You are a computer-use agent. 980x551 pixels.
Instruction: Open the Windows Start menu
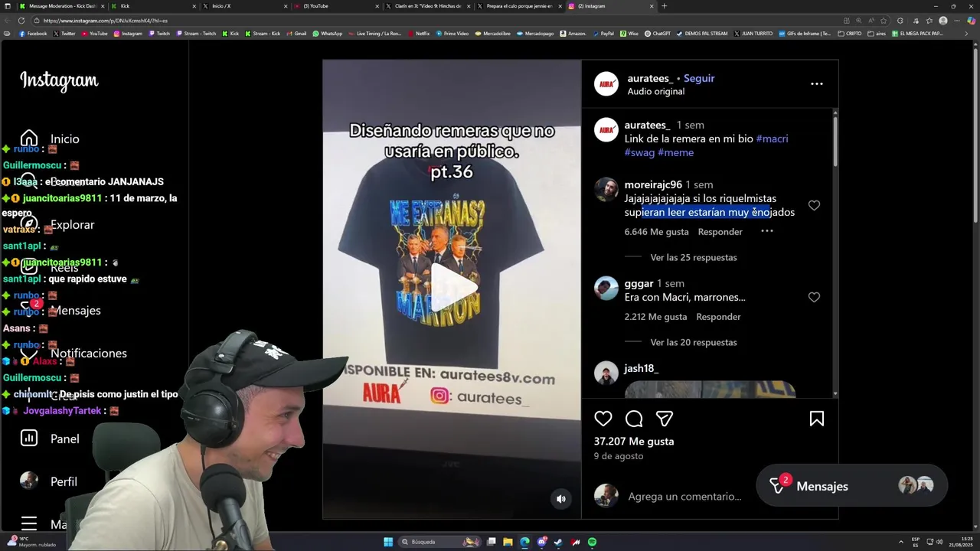[x=388, y=542]
